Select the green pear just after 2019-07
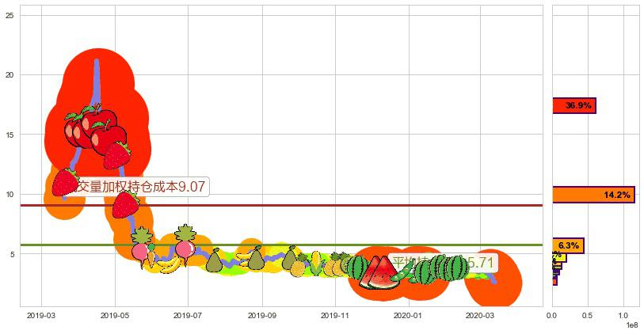 point(214,260)
